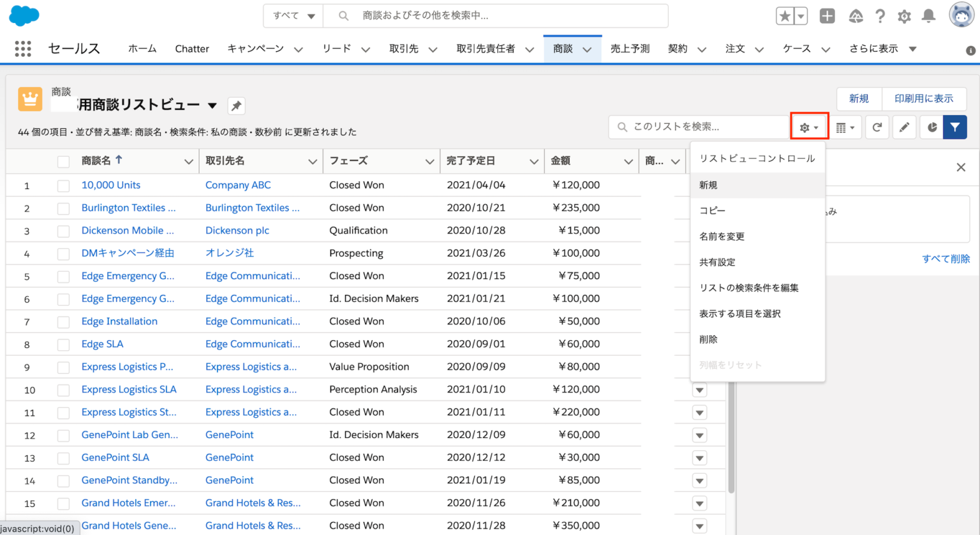
Task: Tick the checkbox for Edge SLA row
Action: click(x=63, y=345)
